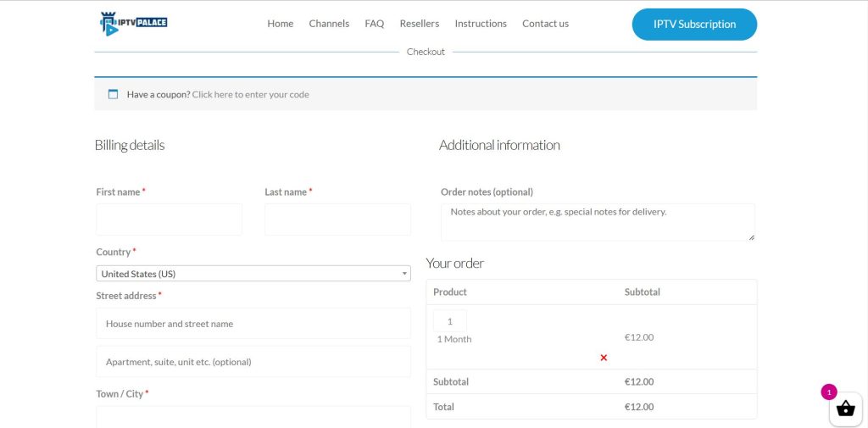Visit the Contact us page

click(x=545, y=24)
